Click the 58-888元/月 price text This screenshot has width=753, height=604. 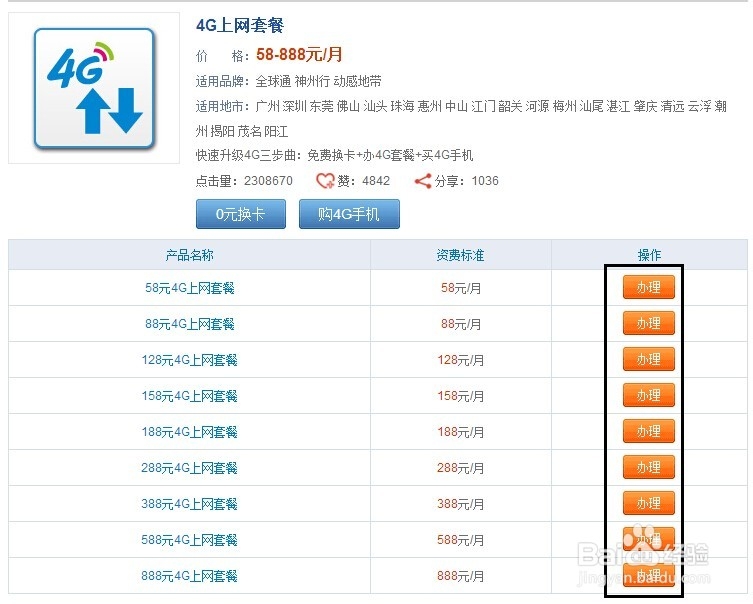(x=299, y=55)
